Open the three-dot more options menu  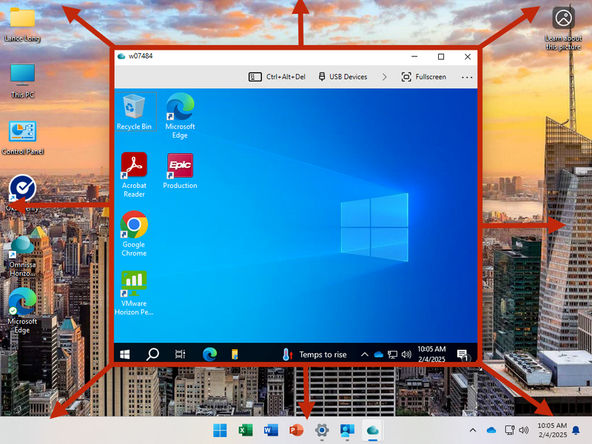coord(467,77)
